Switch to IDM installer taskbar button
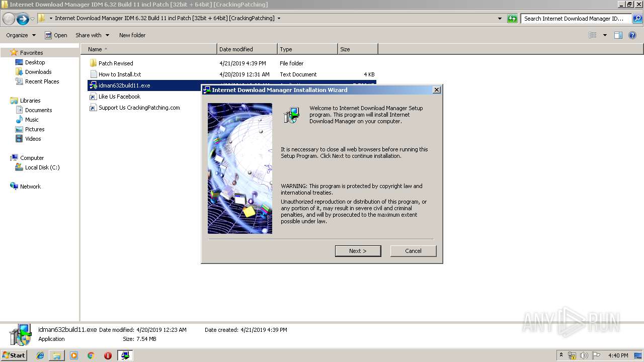 tap(125, 355)
